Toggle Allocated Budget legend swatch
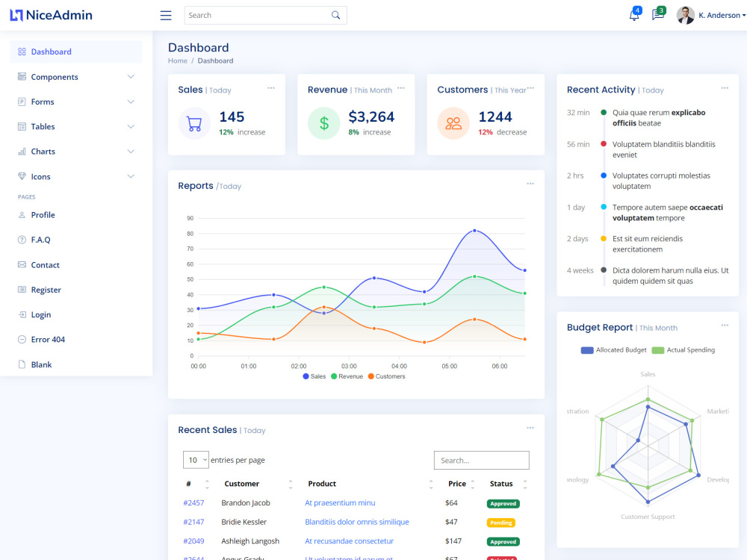Image resolution: width=747 pixels, height=560 pixels. coord(587,350)
